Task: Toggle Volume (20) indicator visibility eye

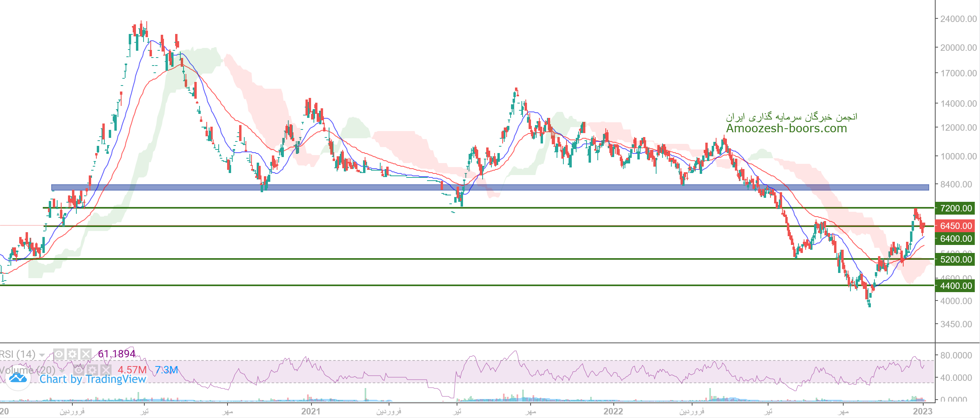Action: [x=79, y=370]
